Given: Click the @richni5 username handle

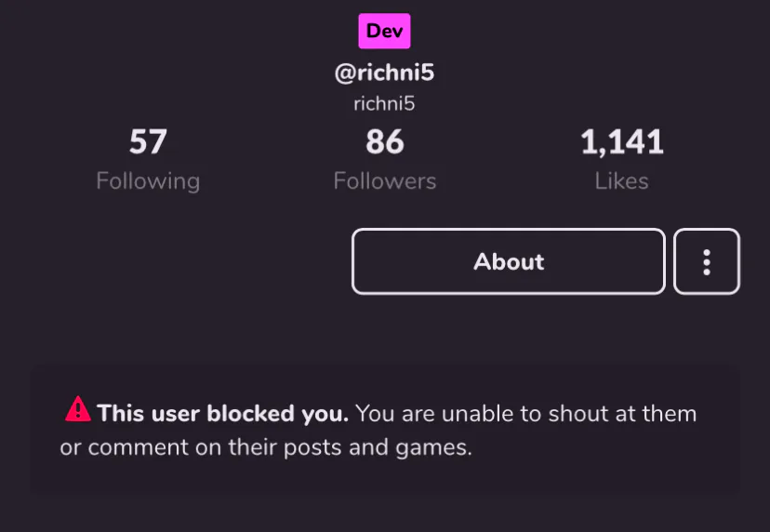Looking at the screenshot, I should (x=384, y=73).
